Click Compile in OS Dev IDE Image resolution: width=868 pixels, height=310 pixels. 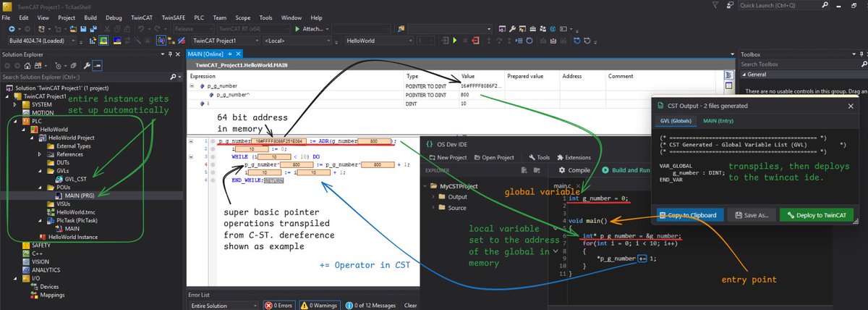tap(576, 170)
